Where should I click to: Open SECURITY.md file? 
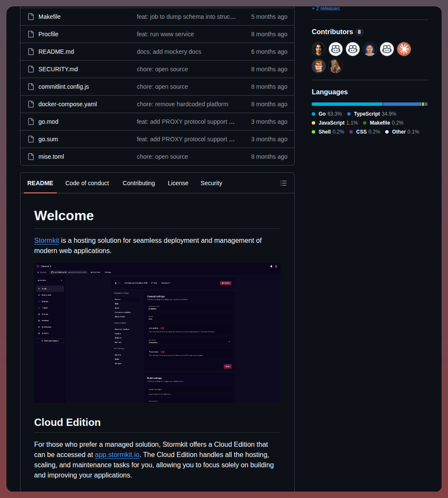[58, 69]
